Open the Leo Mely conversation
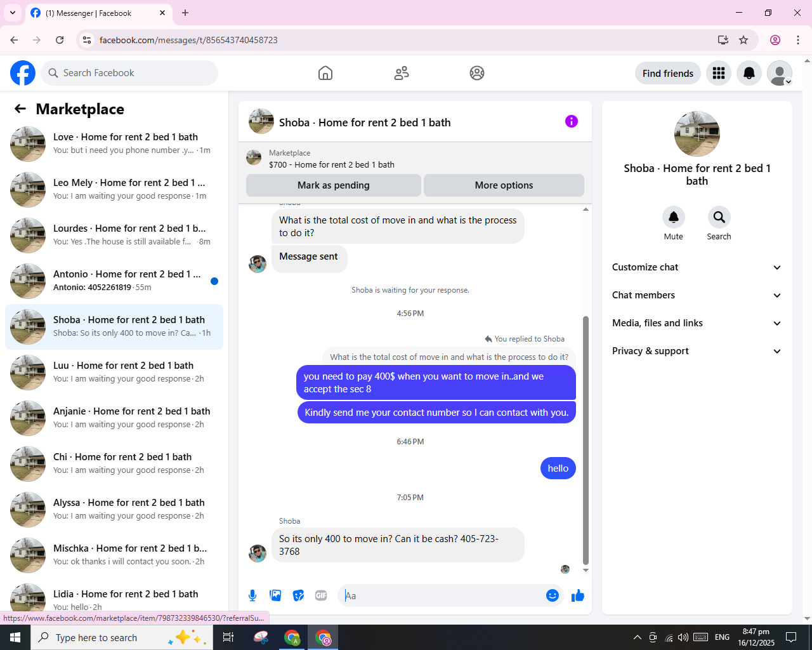812x650 pixels. pos(114,190)
